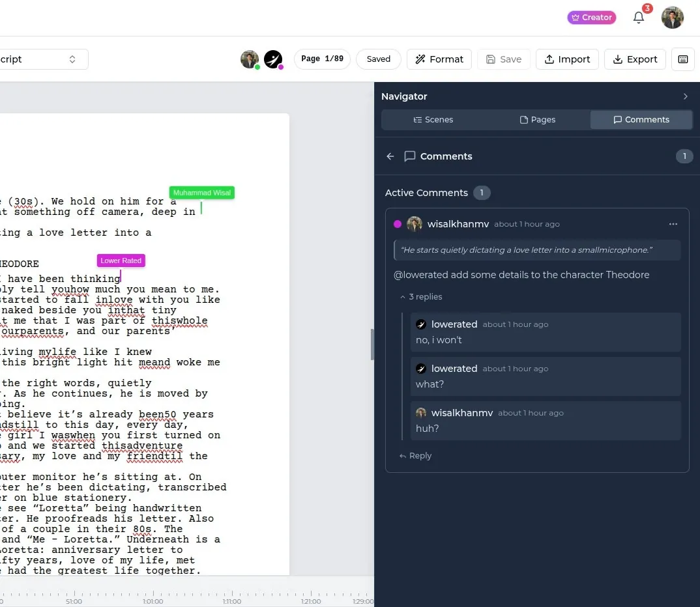
Task: Switch to the Pages tab
Action: (x=538, y=120)
